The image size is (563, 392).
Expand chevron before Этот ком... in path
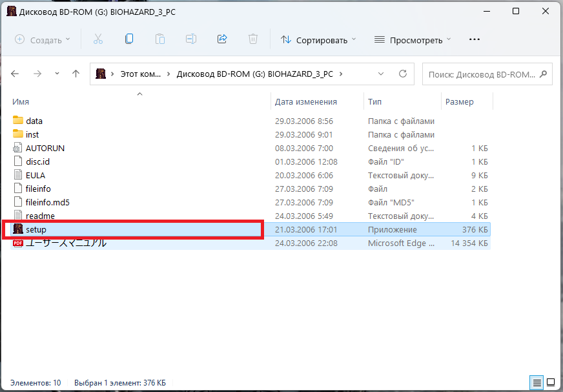(113, 74)
